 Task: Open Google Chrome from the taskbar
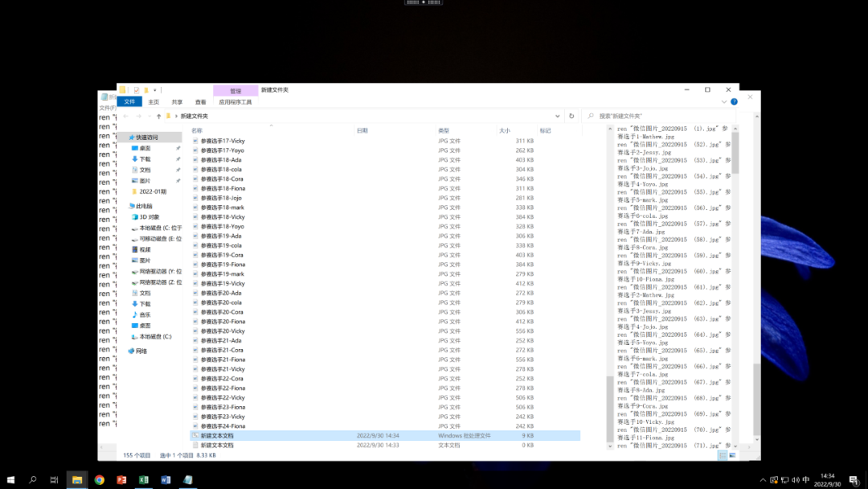(99, 479)
